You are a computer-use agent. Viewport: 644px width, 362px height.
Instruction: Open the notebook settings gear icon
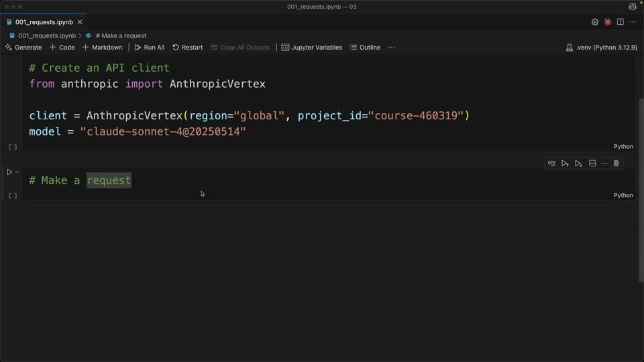click(595, 22)
